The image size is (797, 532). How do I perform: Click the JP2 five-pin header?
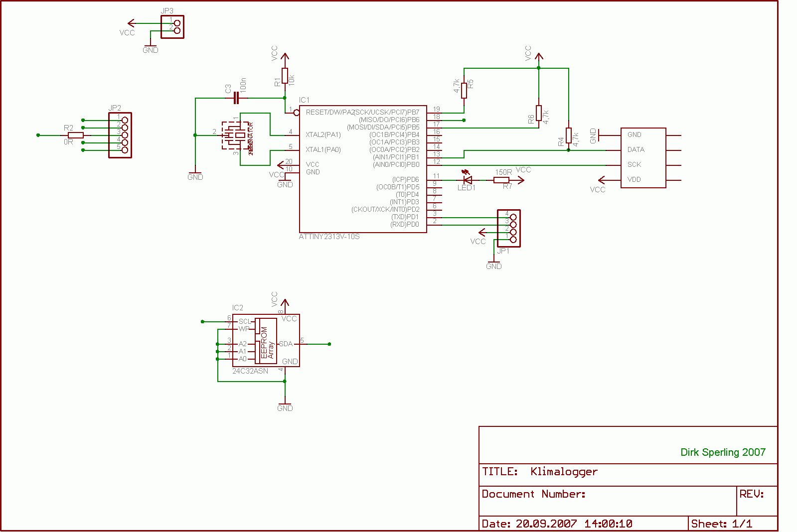click(120, 135)
